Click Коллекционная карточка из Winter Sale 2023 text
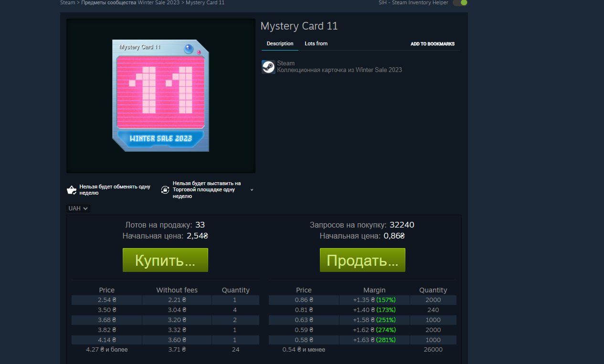This screenshot has width=604, height=364. click(x=339, y=70)
